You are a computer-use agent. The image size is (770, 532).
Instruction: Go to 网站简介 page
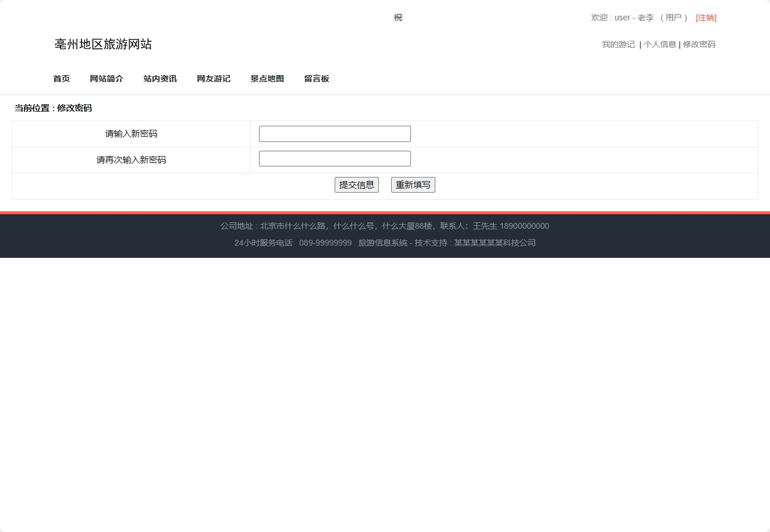pos(107,79)
